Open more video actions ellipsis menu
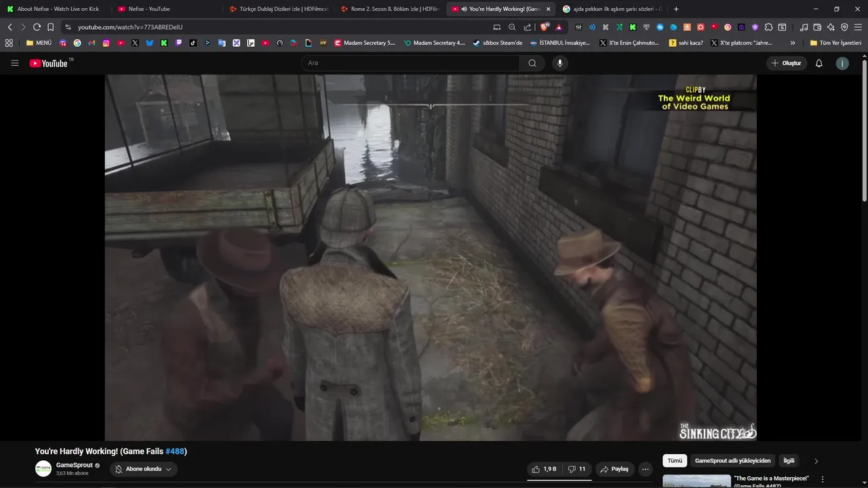Screen dimensions: 868x488 645,469
